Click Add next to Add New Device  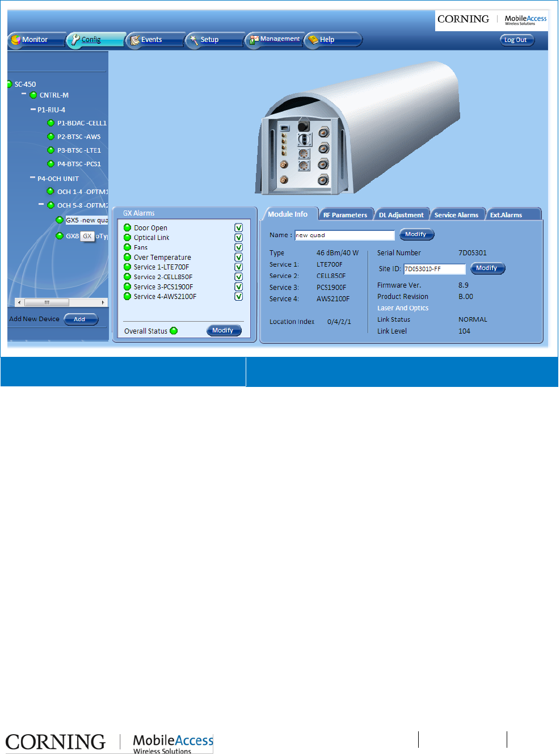point(81,319)
